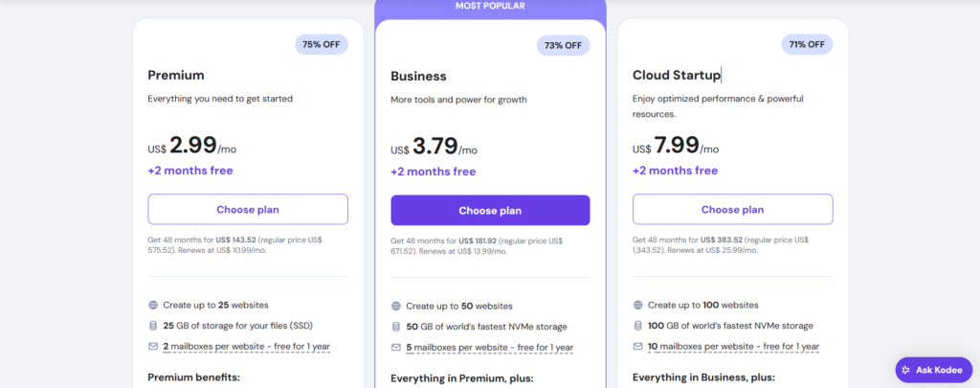Screen dimensions: 980x388
Task: Click storage icon beside 50 GB NVMe
Action: pos(395,327)
